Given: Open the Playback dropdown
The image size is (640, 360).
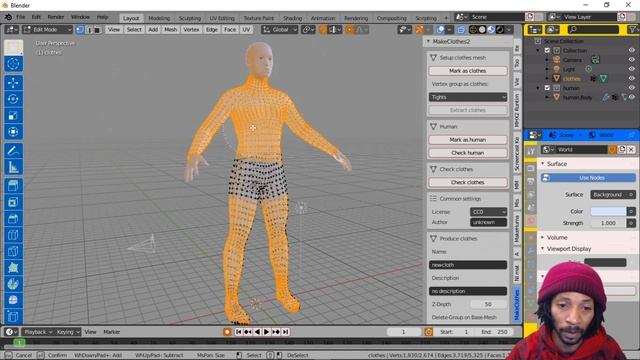Looking at the screenshot, I should point(38,332).
